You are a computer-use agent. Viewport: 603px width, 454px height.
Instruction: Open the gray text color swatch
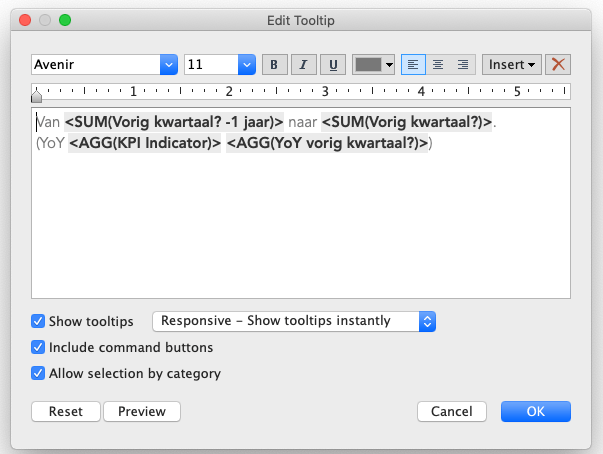pyautogui.click(x=374, y=64)
